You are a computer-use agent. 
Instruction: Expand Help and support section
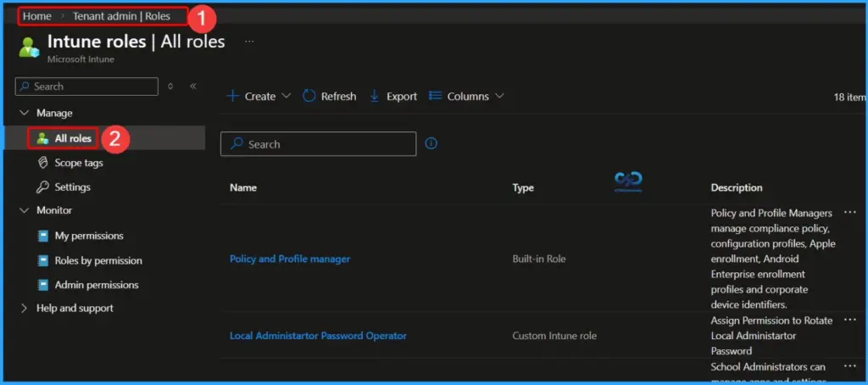coord(24,308)
